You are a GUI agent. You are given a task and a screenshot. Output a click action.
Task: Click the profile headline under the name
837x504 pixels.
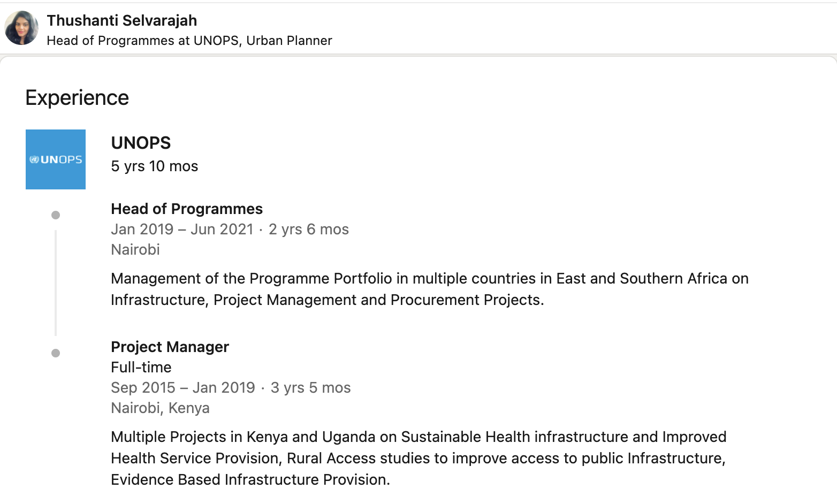click(189, 41)
